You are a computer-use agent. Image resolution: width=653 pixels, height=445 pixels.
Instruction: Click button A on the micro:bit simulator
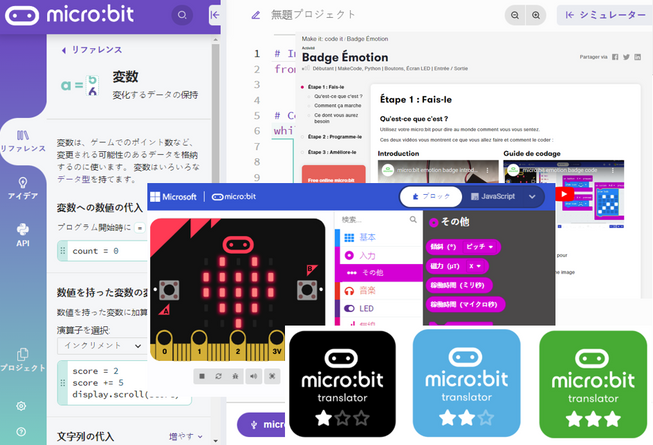(x=169, y=290)
